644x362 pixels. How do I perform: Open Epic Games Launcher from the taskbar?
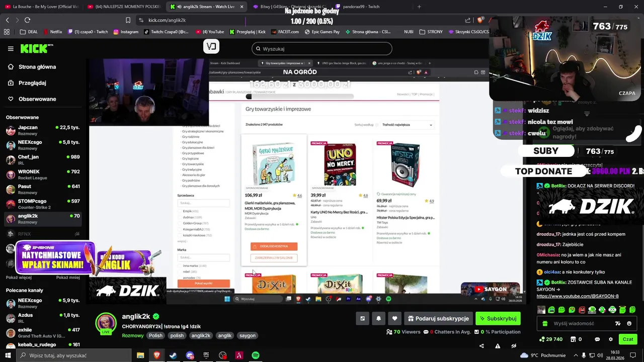[x=206, y=355]
